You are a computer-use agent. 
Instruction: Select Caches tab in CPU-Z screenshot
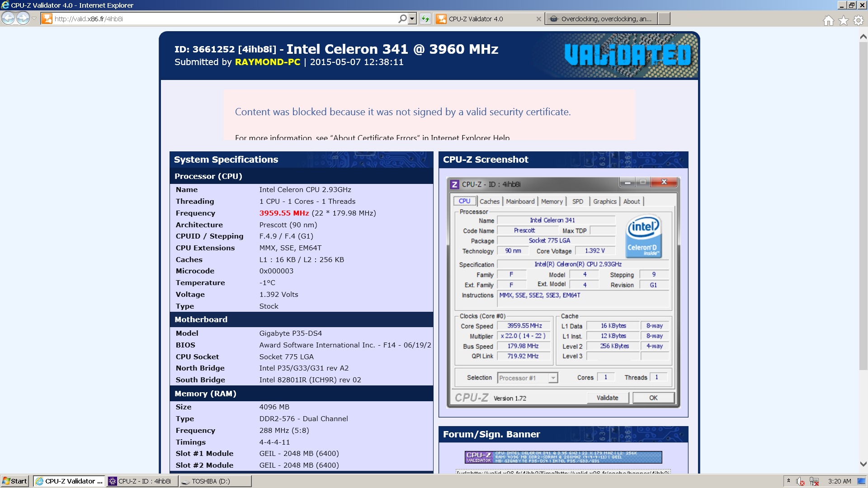[490, 202]
